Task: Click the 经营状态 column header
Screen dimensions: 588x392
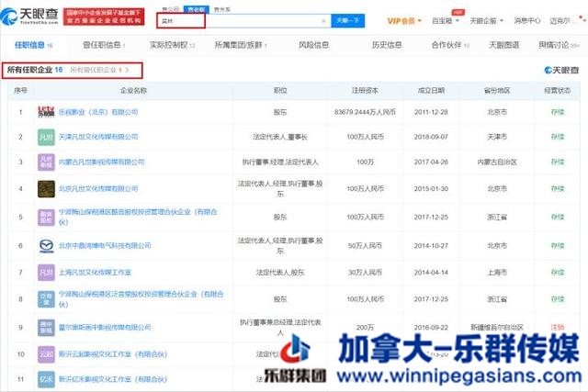Action: pyautogui.click(x=558, y=91)
